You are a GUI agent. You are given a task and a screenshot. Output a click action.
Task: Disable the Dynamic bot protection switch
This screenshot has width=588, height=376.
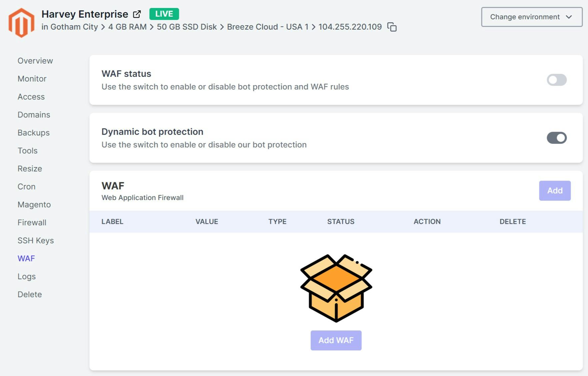point(556,138)
